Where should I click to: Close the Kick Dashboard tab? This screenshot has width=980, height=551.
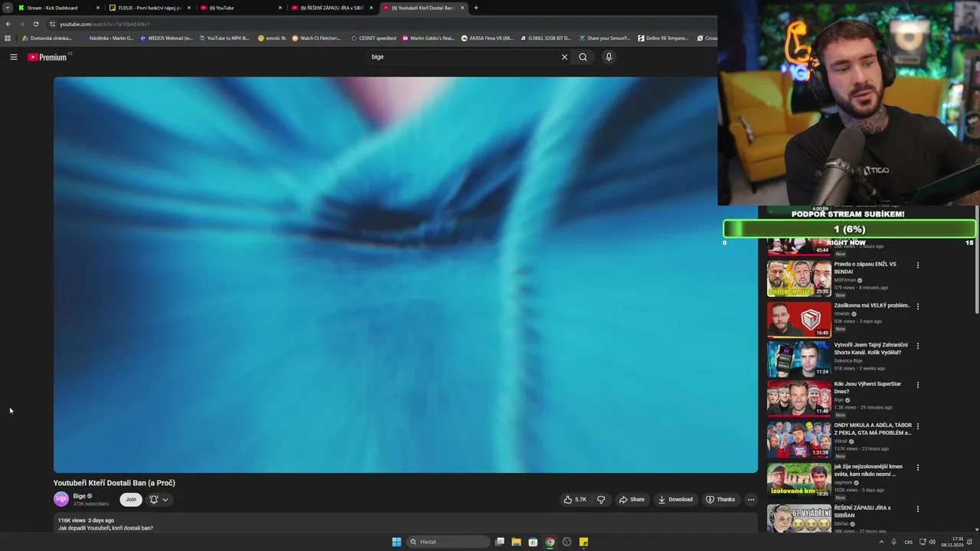pyautogui.click(x=98, y=8)
